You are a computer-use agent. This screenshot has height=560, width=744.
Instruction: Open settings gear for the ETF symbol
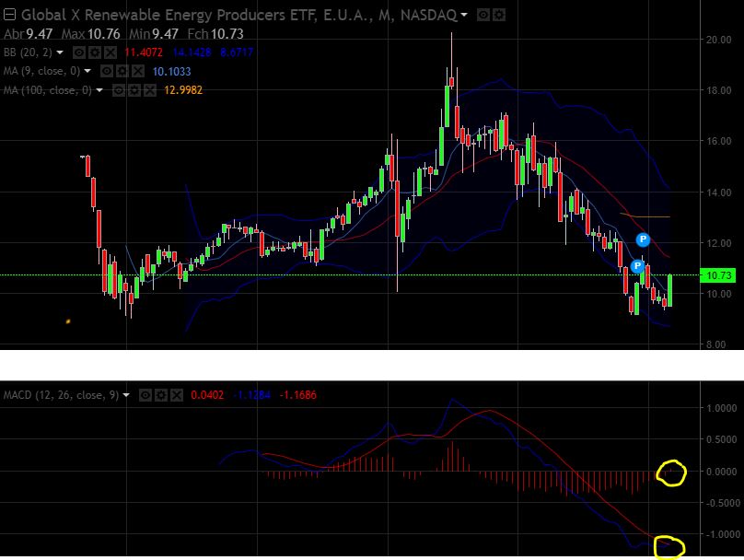click(x=499, y=15)
